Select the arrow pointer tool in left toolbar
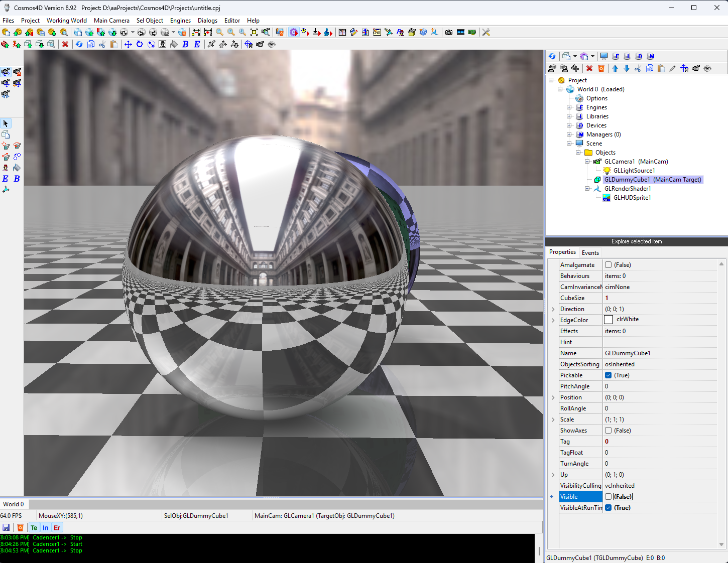Image resolution: width=728 pixels, height=563 pixels. coord(6,123)
